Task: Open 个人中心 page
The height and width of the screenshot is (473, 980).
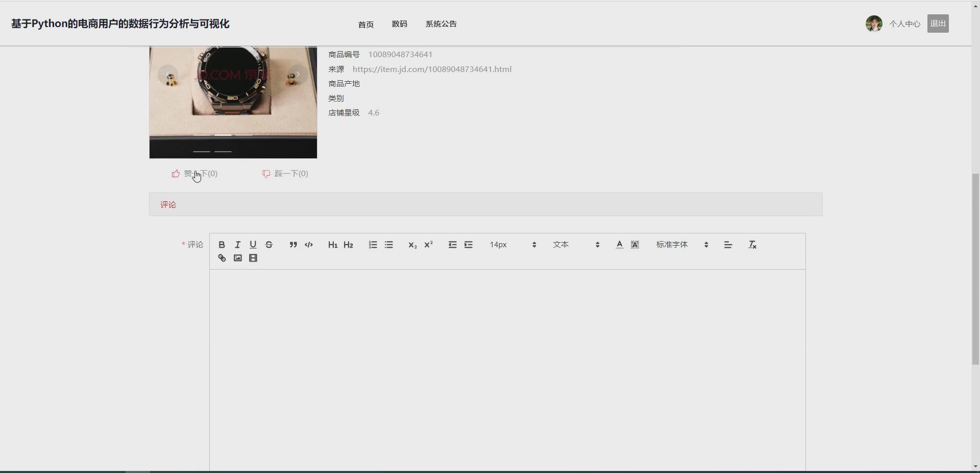Action: click(904, 24)
